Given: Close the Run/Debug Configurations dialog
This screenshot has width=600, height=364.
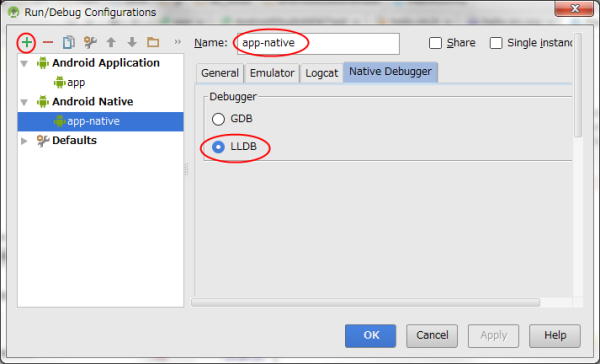Looking at the screenshot, I should pyautogui.click(x=574, y=9).
